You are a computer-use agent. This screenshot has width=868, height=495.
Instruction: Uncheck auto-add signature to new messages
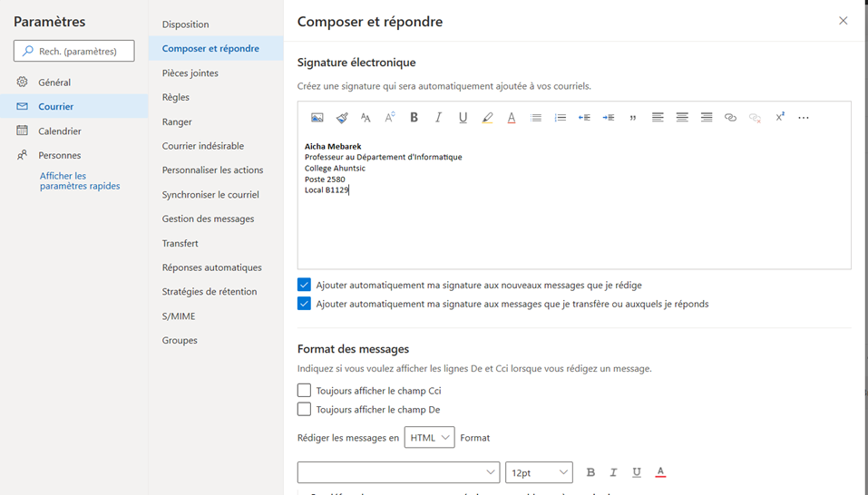tap(305, 285)
